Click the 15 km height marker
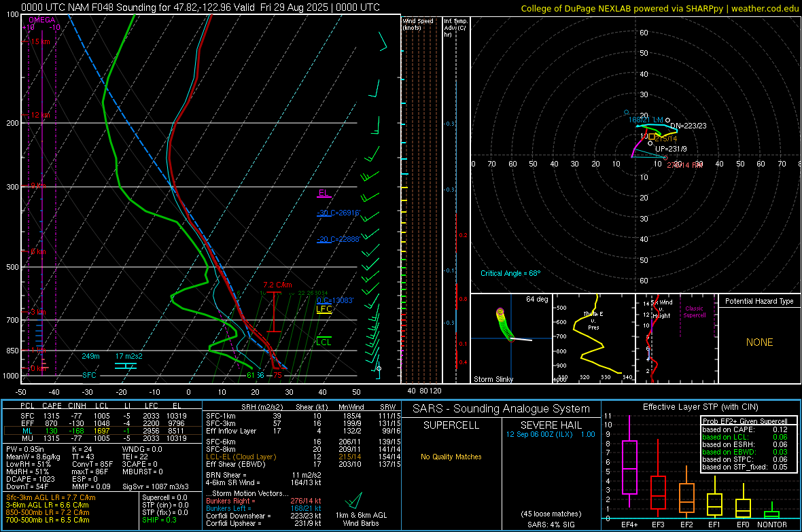This screenshot has width=802, height=532. click(x=39, y=41)
